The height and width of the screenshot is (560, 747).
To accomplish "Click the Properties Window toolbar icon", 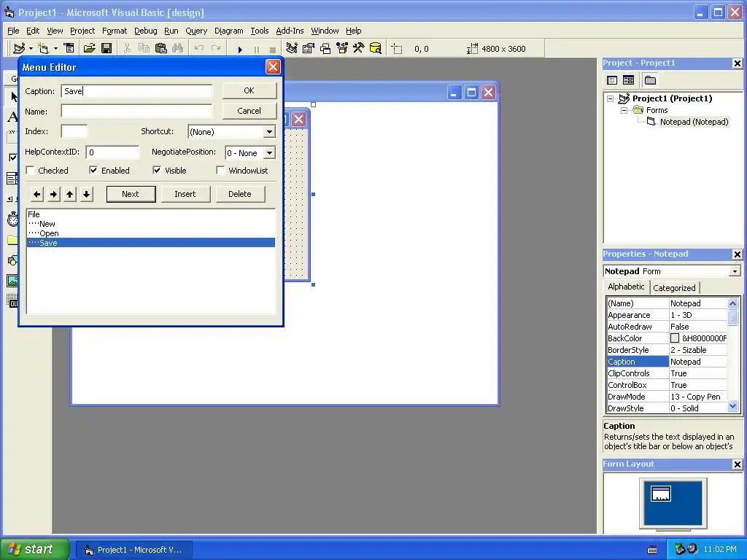I will (309, 48).
